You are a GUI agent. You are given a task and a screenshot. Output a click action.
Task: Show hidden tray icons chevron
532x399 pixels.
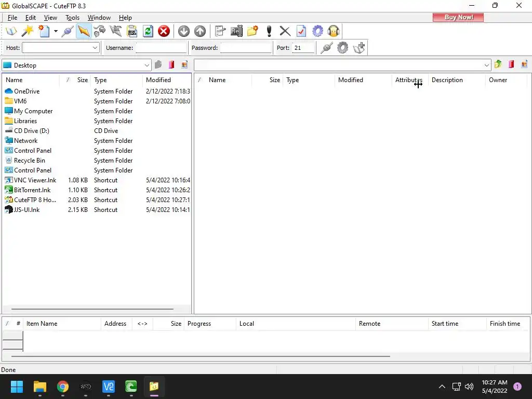click(x=442, y=387)
